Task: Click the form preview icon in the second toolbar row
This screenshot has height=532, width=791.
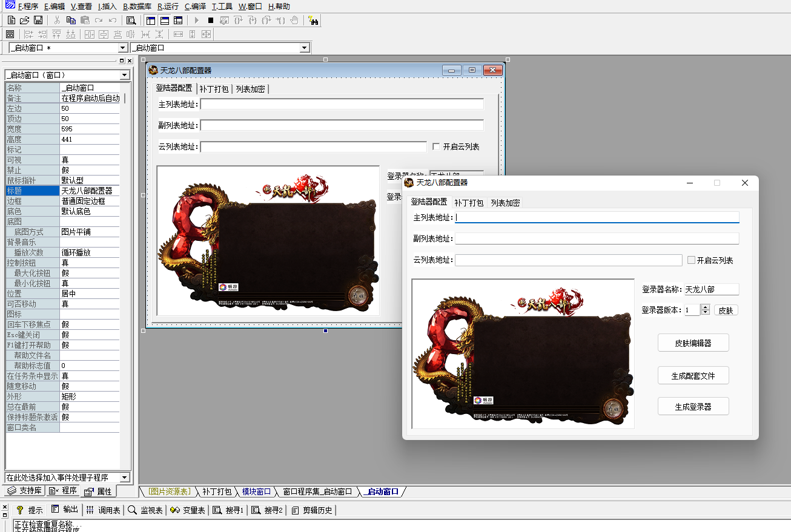Action: point(10,34)
